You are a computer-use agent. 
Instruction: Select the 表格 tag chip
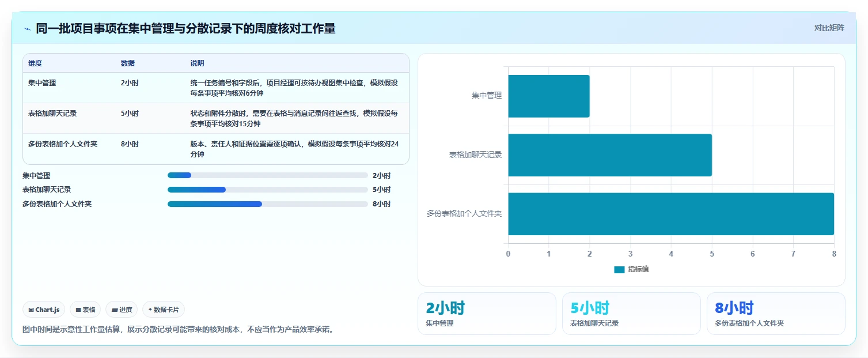coord(85,310)
